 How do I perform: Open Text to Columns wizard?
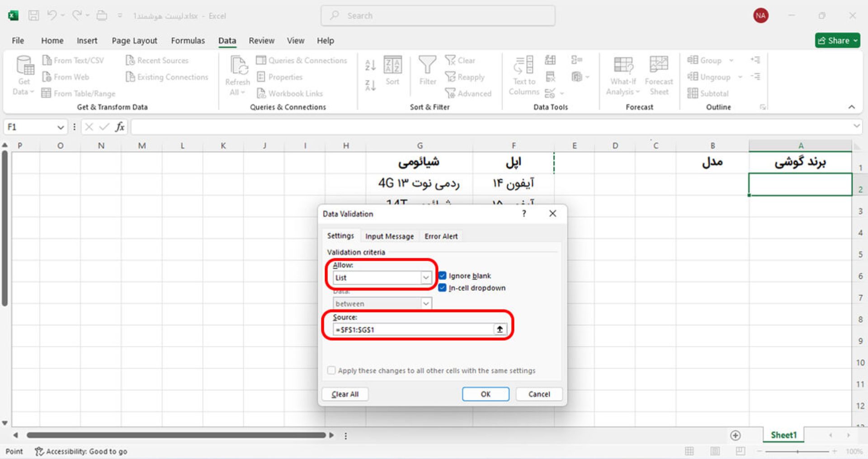pos(524,75)
